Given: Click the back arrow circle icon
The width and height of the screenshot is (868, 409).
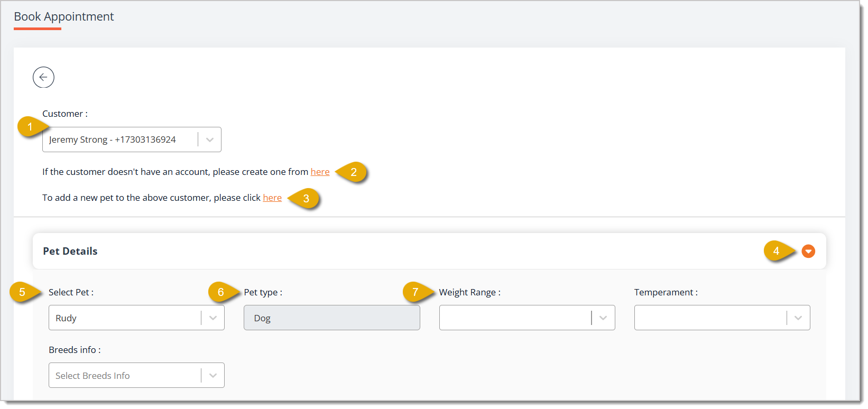Looking at the screenshot, I should pyautogui.click(x=43, y=77).
